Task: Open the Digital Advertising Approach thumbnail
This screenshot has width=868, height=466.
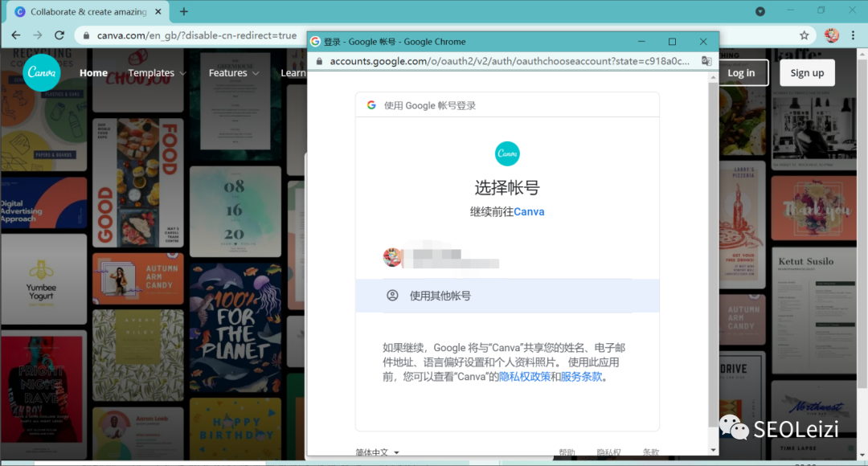Action: [x=43, y=203]
